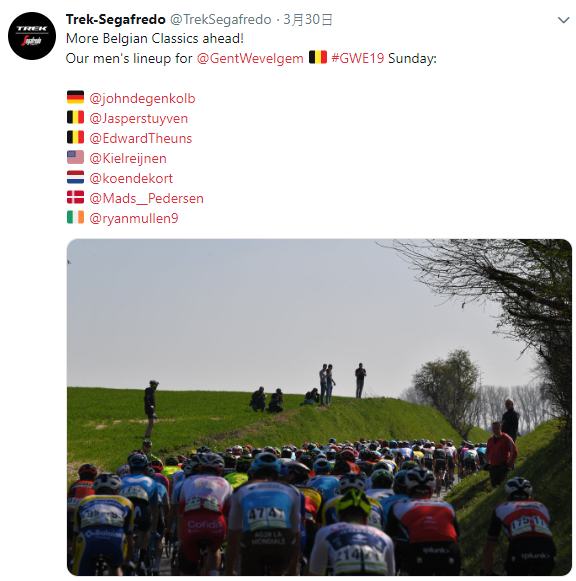Open the @GentWevelgem mention

[250, 59]
